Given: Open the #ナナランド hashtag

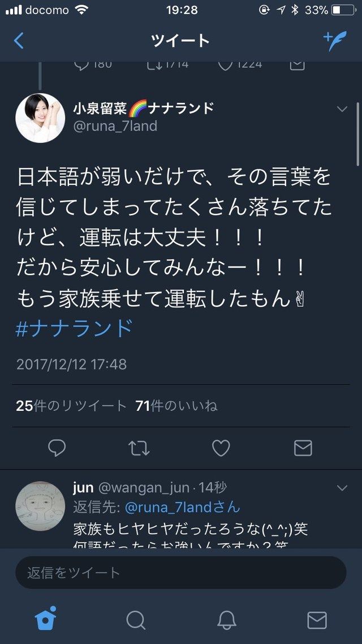Looking at the screenshot, I should (74, 328).
